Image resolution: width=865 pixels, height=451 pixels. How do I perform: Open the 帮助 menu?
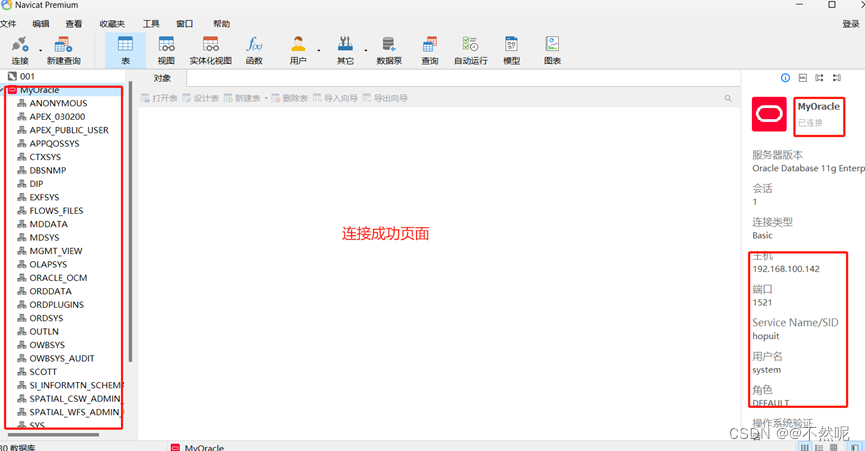click(221, 24)
